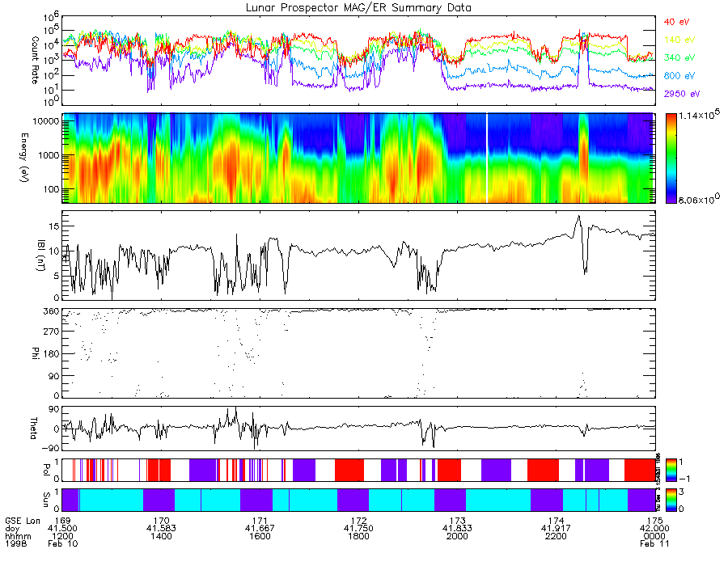Select the purple "2950 eV" legend label
This screenshot has width=728, height=566.
(682, 94)
